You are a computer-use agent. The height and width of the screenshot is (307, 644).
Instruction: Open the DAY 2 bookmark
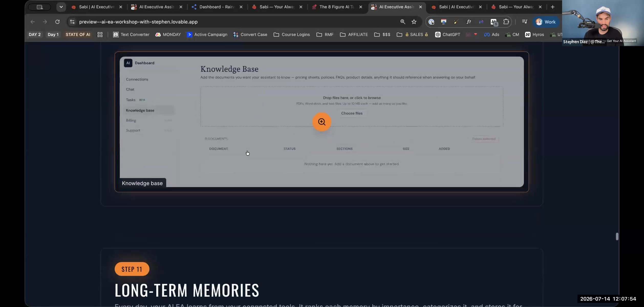point(35,35)
